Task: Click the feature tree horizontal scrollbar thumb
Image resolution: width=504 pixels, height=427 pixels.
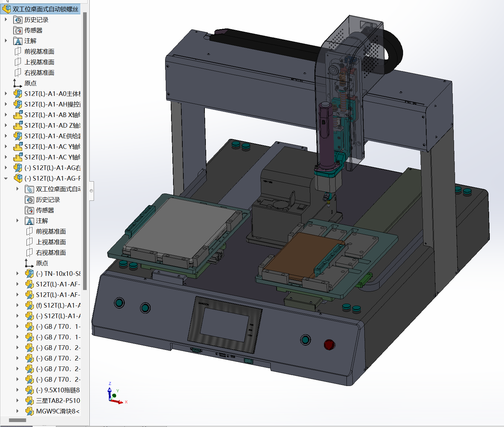Action: [x=17, y=420]
